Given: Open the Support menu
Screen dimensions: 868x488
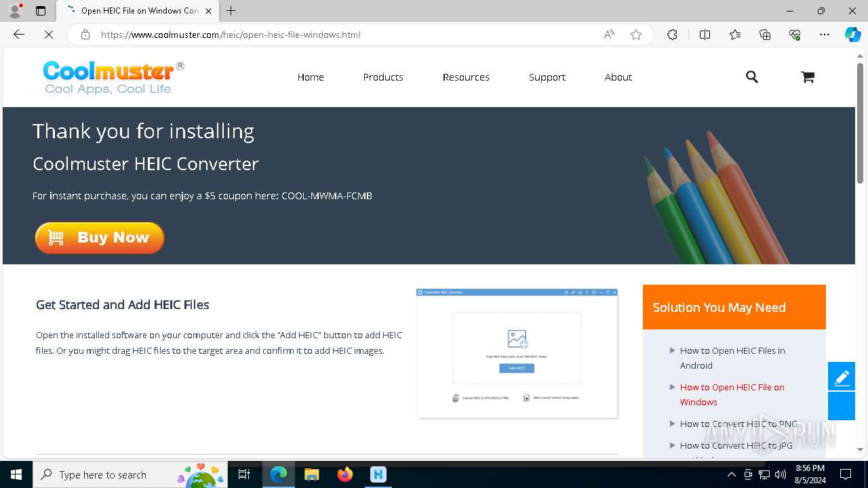Looking at the screenshot, I should 547,77.
